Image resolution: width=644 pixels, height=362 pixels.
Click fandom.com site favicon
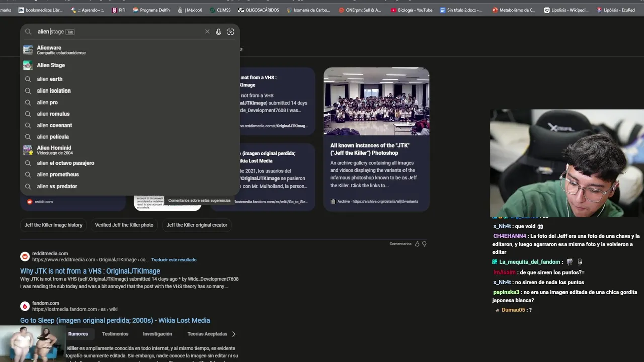(25, 306)
